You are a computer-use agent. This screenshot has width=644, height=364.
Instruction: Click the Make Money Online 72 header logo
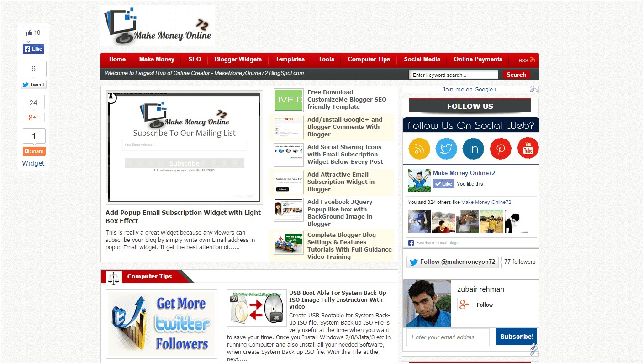click(158, 27)
